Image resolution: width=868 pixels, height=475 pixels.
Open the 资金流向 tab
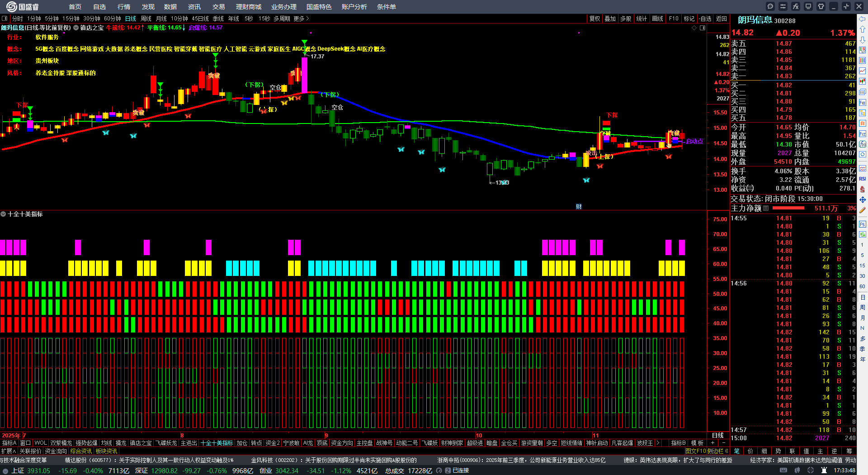click(x=56, y=451)
